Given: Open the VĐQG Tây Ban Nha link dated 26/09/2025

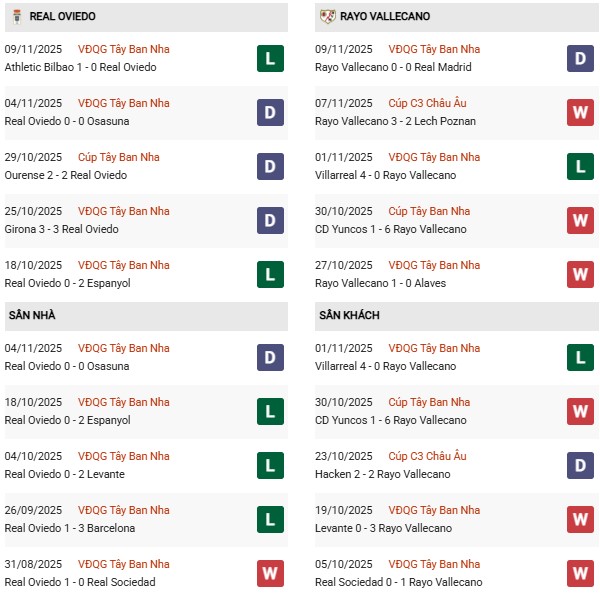Looking at the screenshot, I should click(124, 510).
